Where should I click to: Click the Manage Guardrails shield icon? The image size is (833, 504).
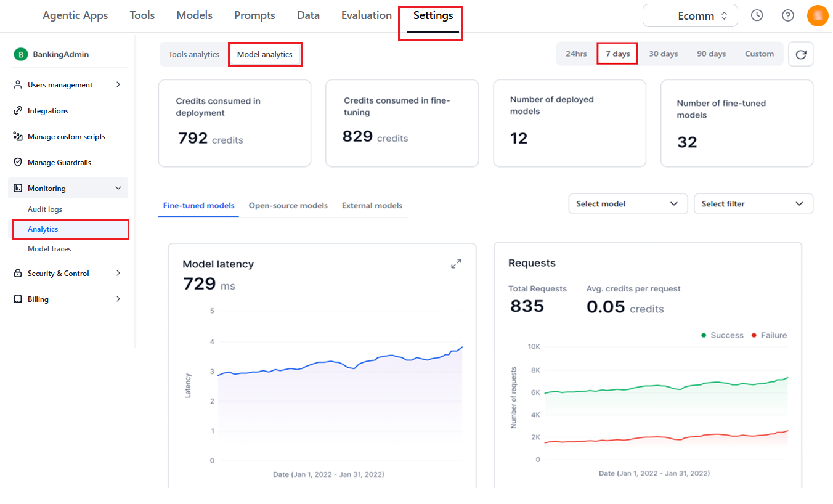[18, 163]
